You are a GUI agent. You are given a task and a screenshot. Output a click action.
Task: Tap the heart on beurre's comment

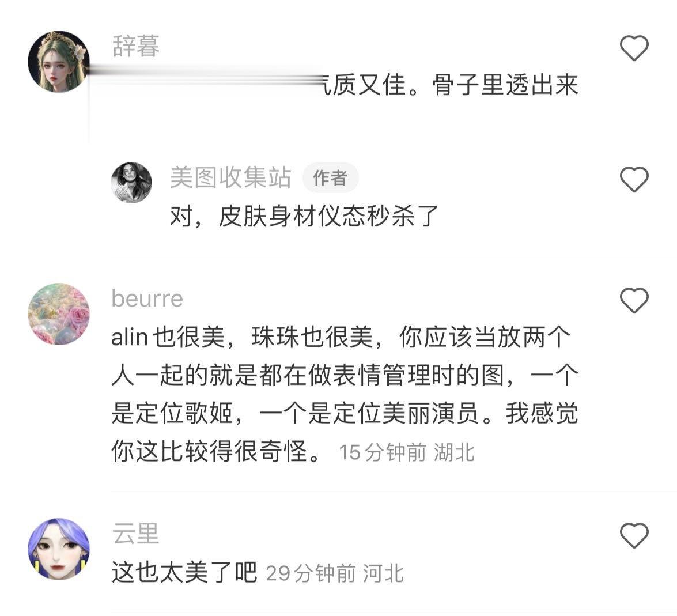pos(634,300)
